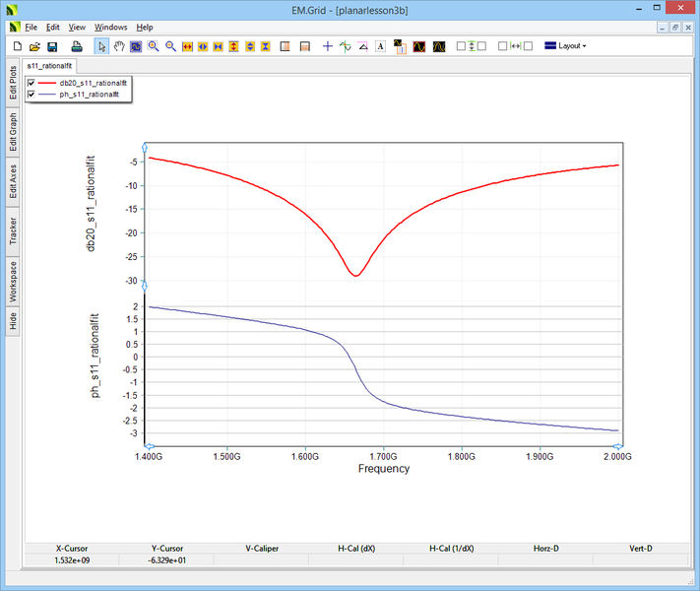Switch to the s11_rationalfit tab
The height and width of the screenshot is (591, 700).
[50, 64]
